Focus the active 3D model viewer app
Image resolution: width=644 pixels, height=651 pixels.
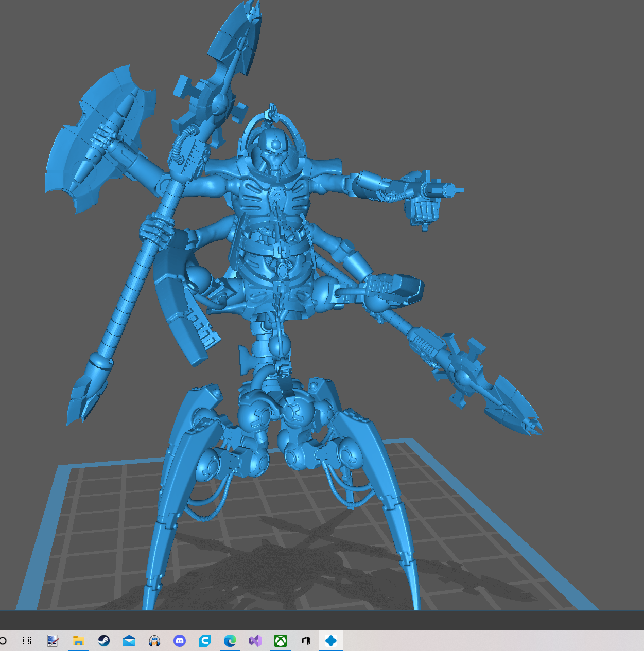pyautogui.click(x=330, y=640)
